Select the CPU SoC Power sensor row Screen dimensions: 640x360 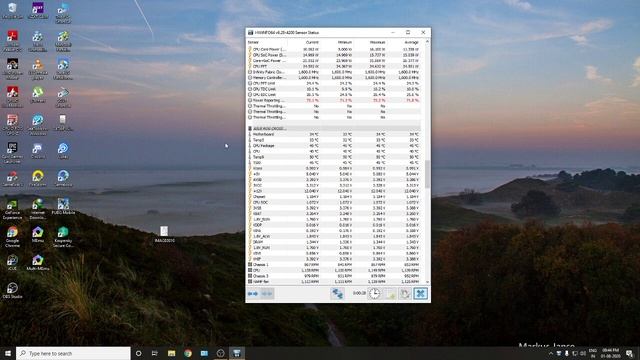pyautogui.click(x=333, y=55)
